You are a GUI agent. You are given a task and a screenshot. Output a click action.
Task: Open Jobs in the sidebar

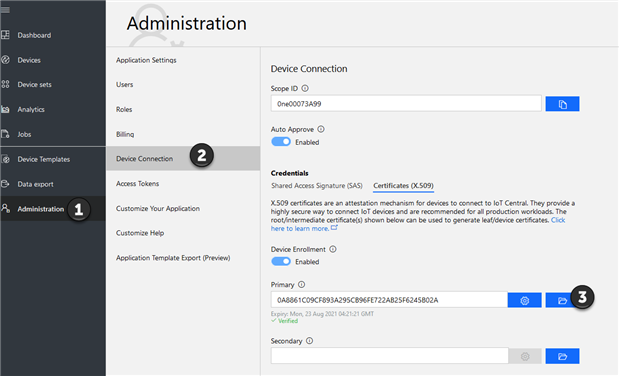(x=24, y=134)
